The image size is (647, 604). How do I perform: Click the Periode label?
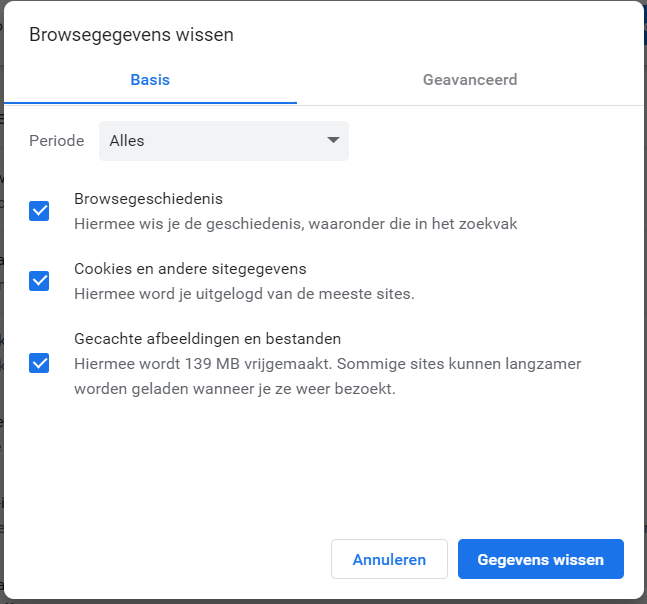(x=56, y=141)
